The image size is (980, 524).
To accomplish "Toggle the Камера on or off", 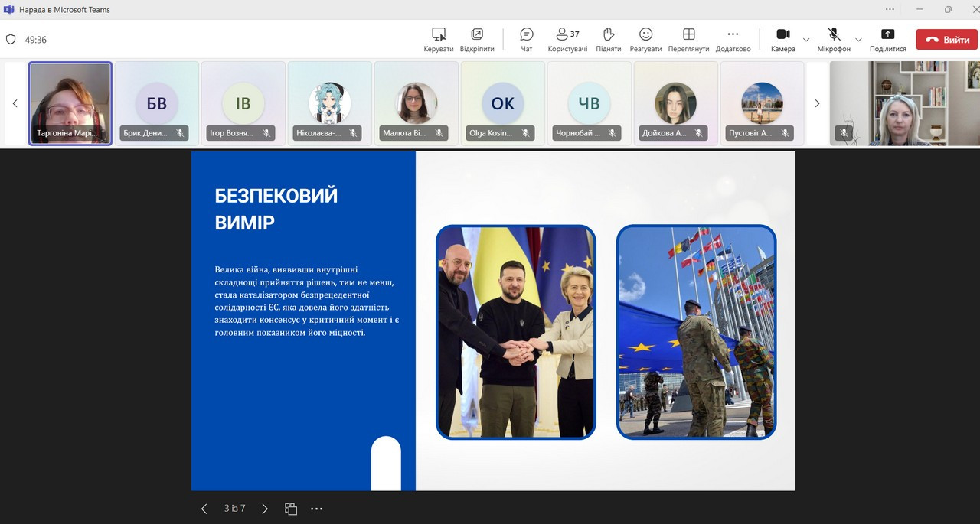I will [x=783, y=39].
